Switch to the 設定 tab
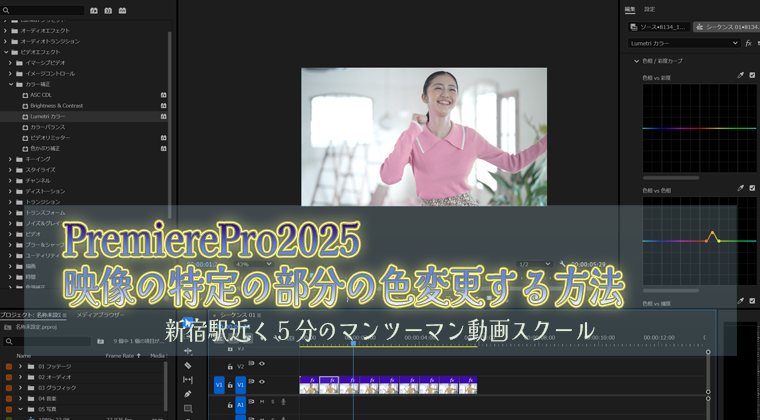This screenshot has width=760, height=420. click(649, 9)
